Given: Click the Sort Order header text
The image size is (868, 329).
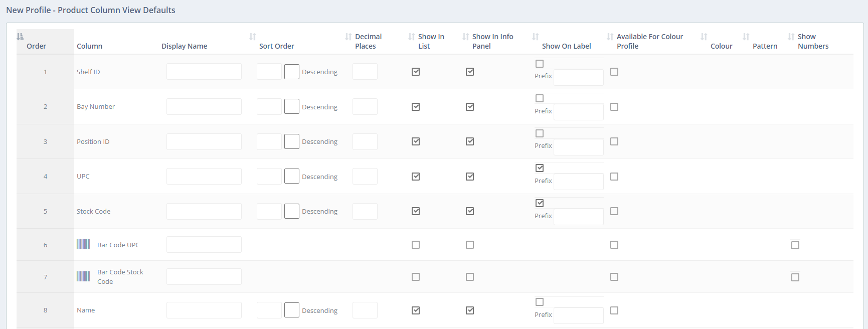Looking at the screenshot, I should pos(276,46).
